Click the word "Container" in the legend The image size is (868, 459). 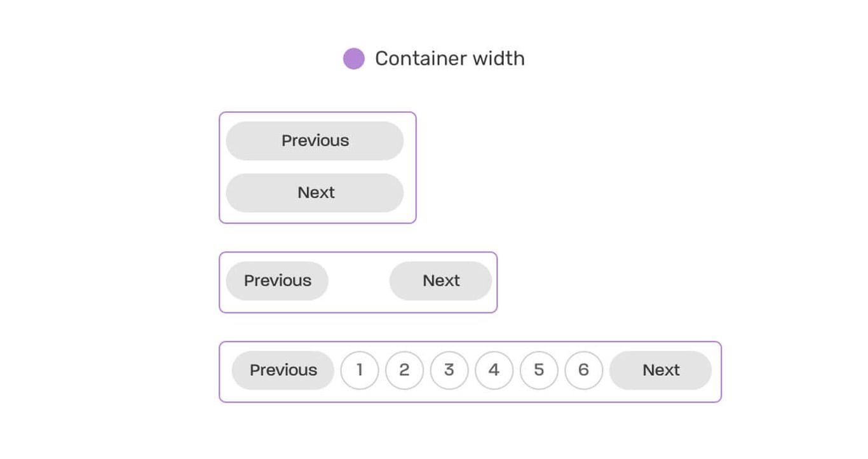[x=412, y=58]
